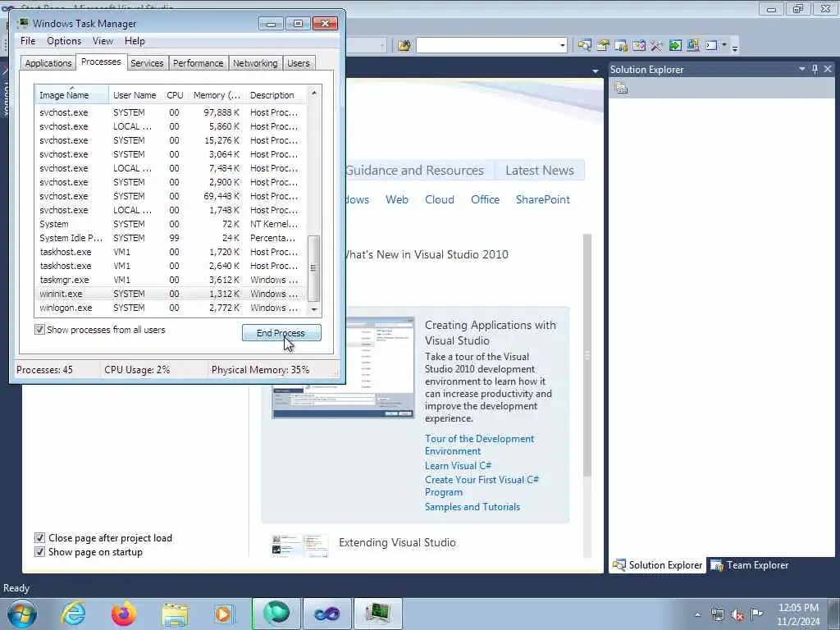Click the process list scrollbar thumb
Image resolution: width=840 pixels, height=630 pixels.
pos(314,267)
